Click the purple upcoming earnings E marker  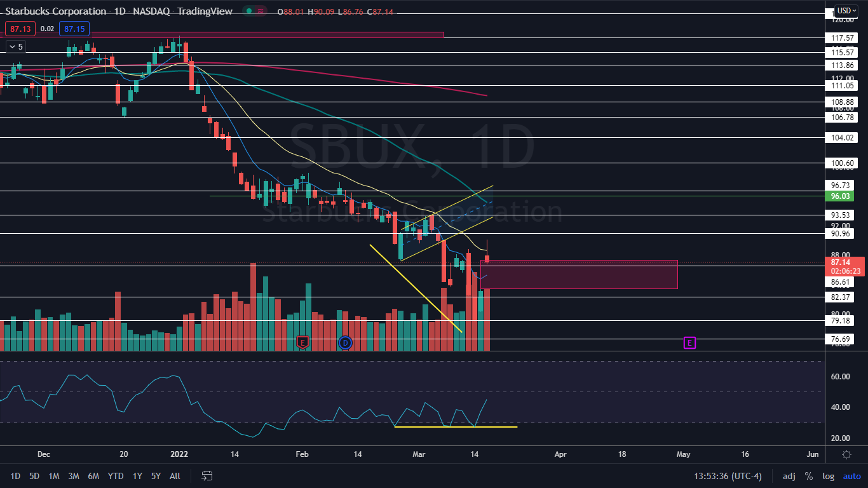690,342
